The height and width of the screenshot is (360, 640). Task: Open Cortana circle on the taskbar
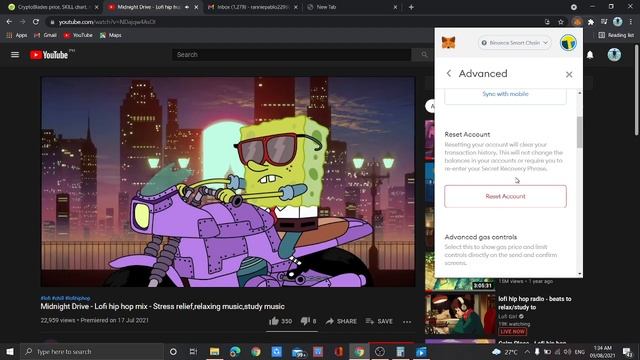click(173, 351)
